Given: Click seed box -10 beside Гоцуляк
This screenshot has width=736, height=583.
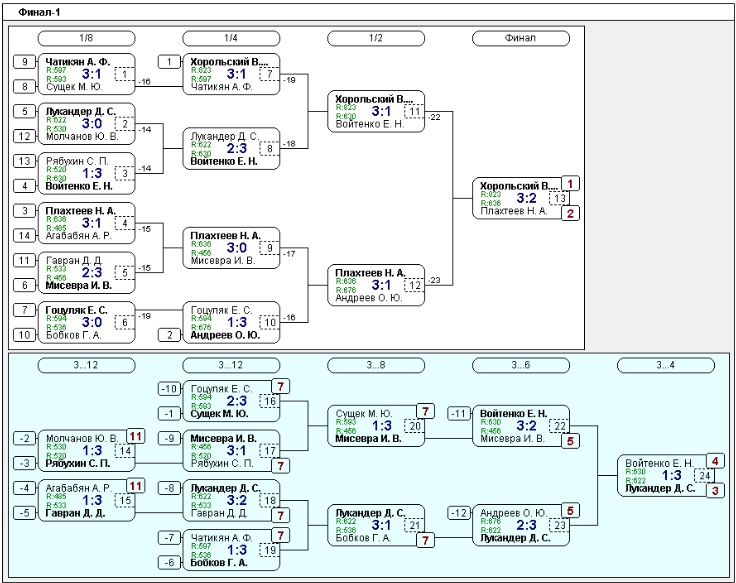Looking at the screenshot, I should pos(169,389).
